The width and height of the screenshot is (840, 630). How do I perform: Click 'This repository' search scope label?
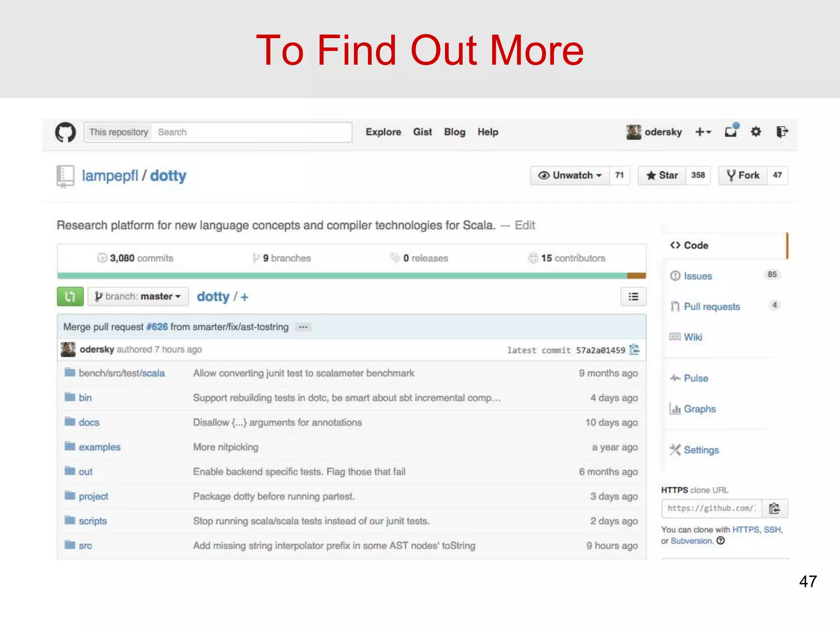coord(119,132)
